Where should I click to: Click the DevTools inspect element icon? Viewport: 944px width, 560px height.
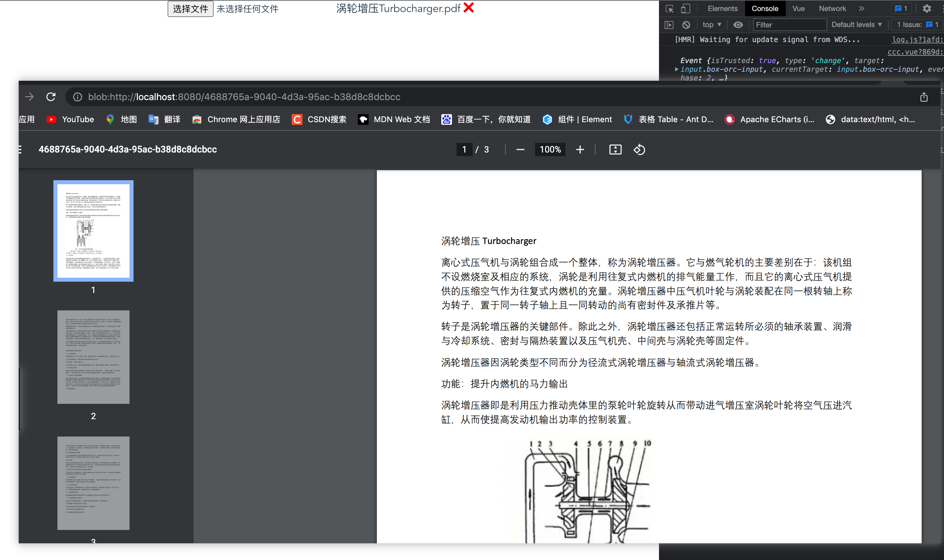pyautogui.click(x=669, y=7)
